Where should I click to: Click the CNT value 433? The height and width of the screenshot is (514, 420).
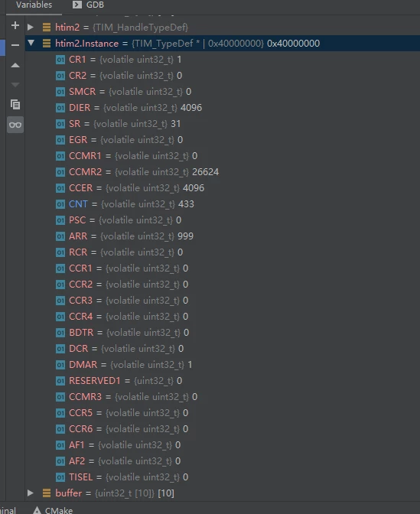tap(186, 204)
